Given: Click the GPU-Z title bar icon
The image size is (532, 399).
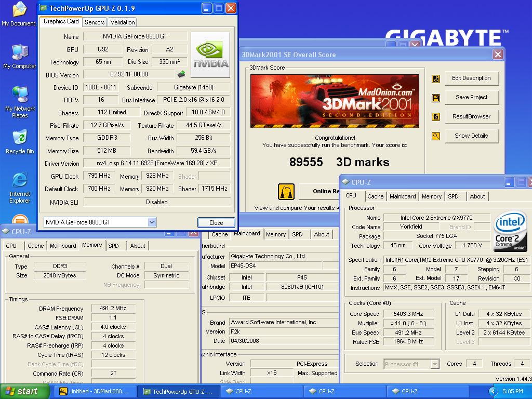Looking at the screenshot, I should [43, 8].
